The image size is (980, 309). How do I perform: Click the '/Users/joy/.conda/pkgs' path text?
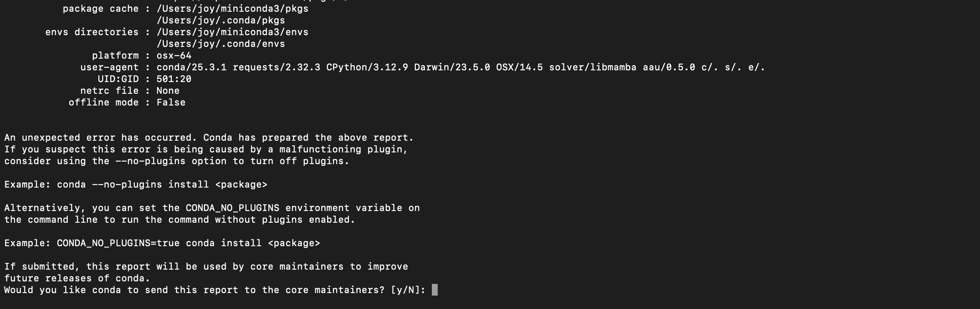(x=221, y=21)
